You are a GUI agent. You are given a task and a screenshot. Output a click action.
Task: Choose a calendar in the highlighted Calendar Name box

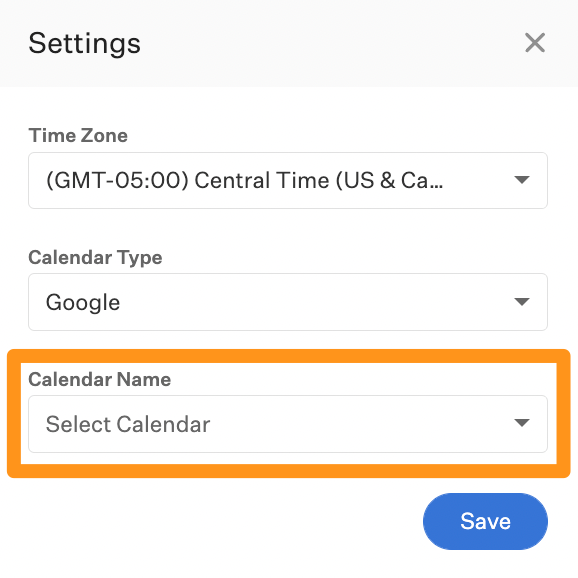tap(288, 424)
